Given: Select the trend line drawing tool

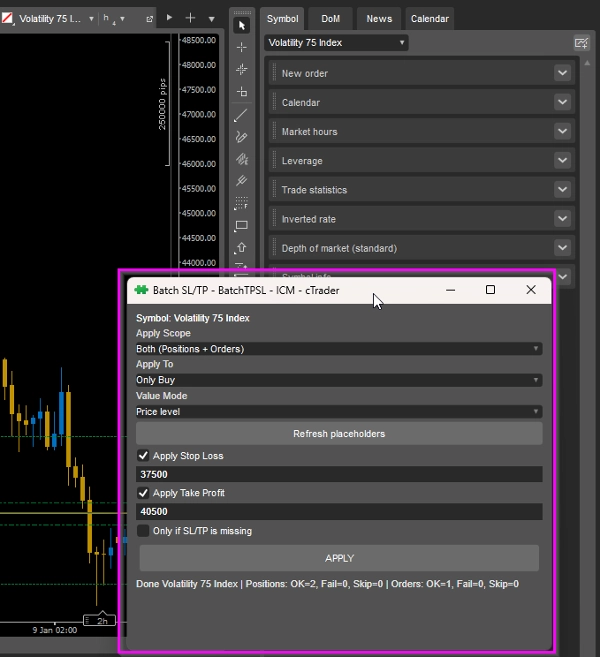Looking at the screenshot, I should [x=241, y=114].
